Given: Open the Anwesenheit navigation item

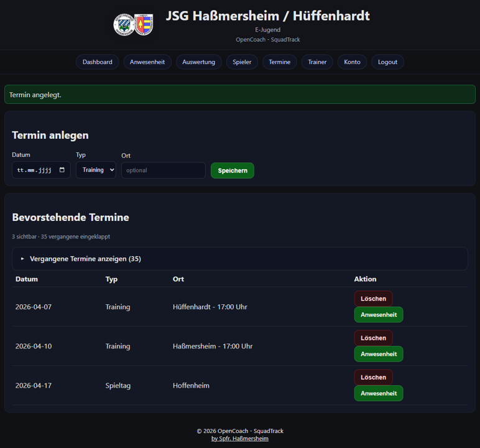Looking at the screenshot, I should [147, 62].
